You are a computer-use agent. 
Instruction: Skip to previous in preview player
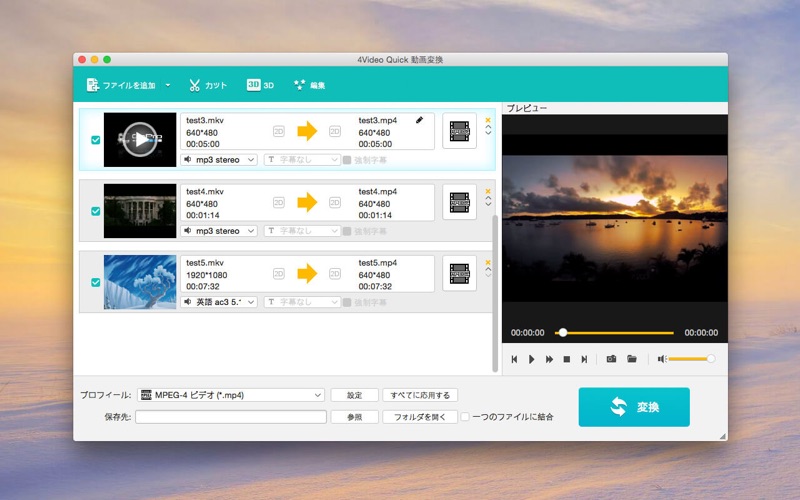click(x=514, y=359)
